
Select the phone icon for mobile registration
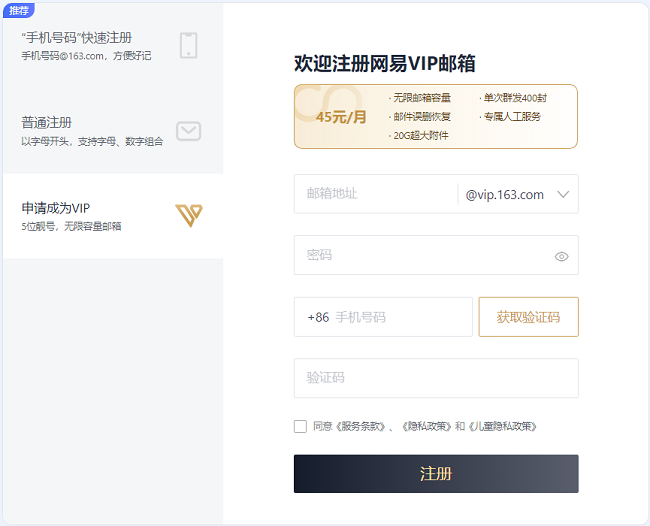click(189, 46)
